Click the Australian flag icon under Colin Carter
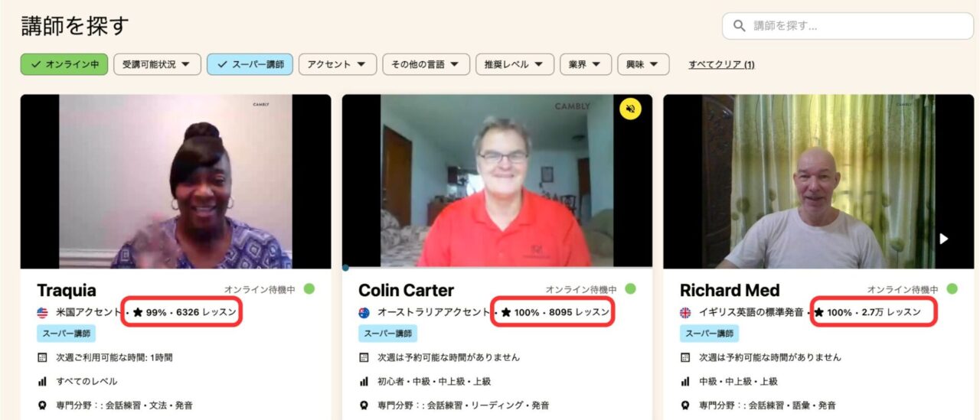This screenshot has width=980, height=420. 364,312
